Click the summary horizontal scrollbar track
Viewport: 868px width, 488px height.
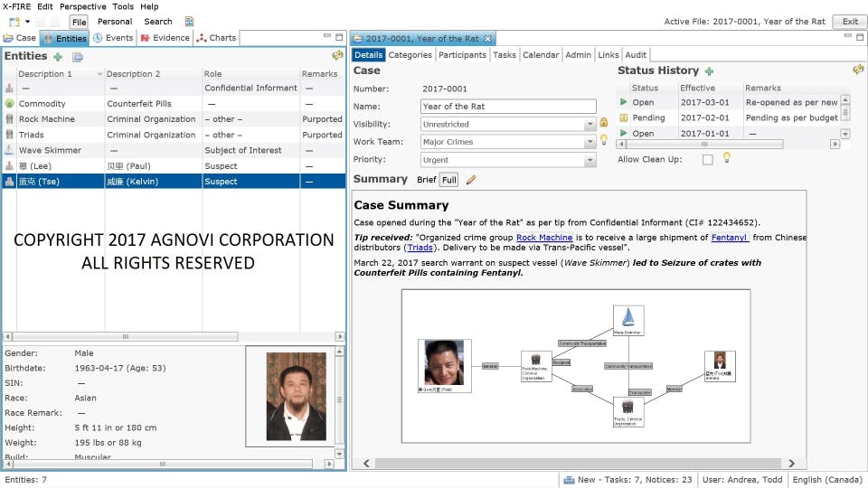(x=578, y=463)
